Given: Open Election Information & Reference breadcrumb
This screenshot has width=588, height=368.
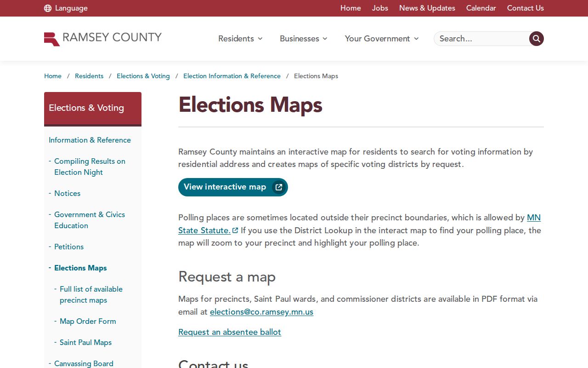Looking at the screenshot, I should tap(232, 76).
